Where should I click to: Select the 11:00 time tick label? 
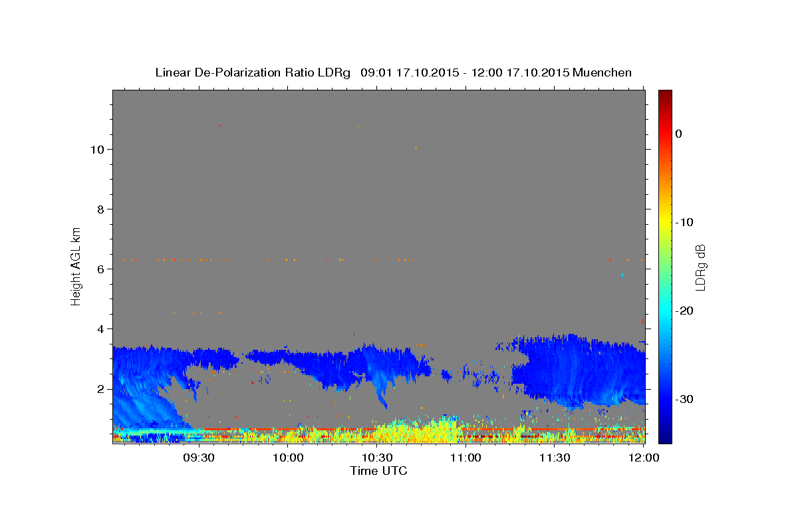(465, 458)
